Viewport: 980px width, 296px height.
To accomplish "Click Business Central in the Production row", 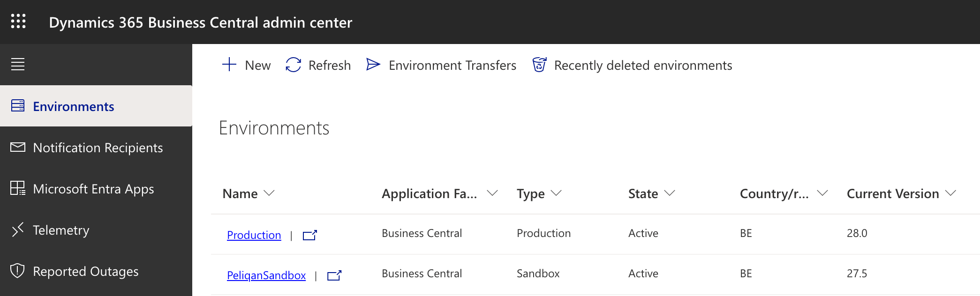I will tap(422, 233).
